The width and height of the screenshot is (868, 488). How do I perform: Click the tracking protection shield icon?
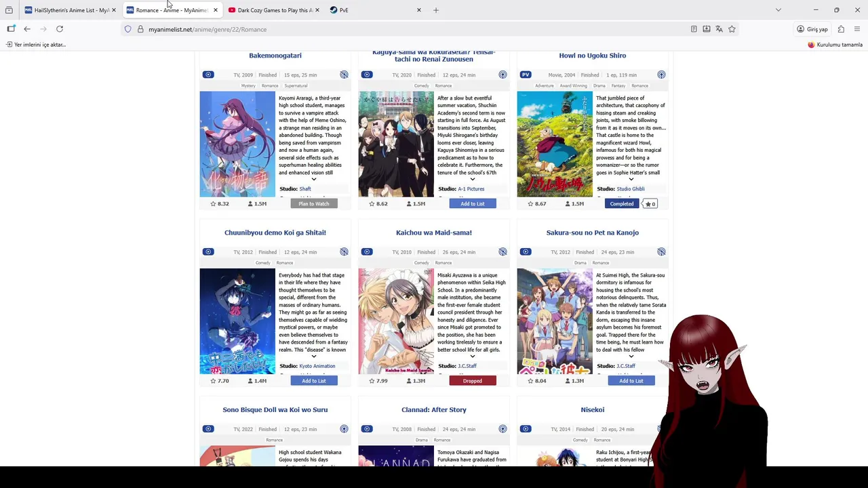click(127, 29)
